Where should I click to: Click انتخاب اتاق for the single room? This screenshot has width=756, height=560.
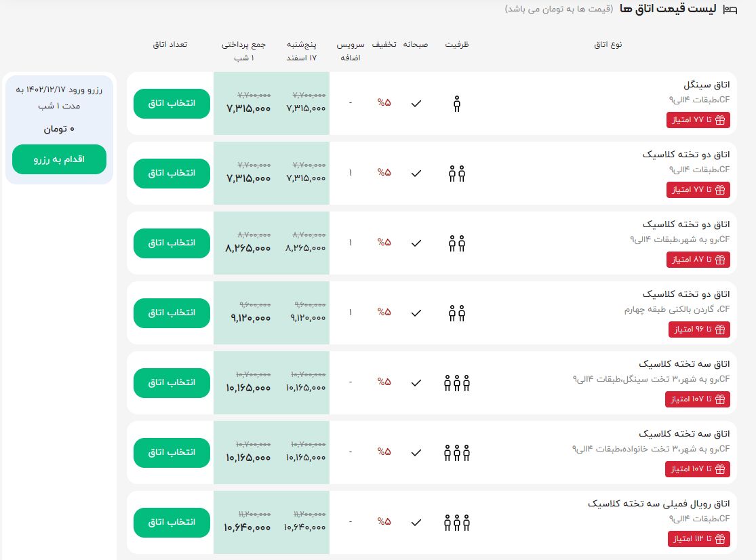pos(171,103)
